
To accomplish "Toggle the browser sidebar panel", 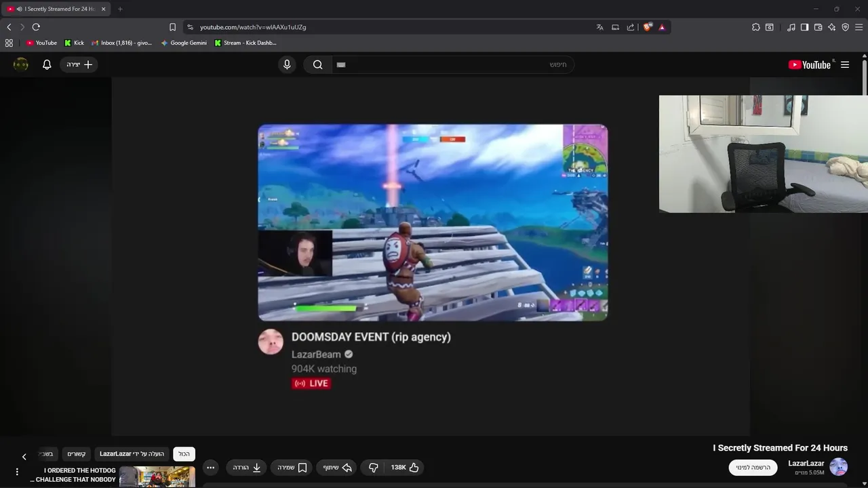I will coord(804,27).
